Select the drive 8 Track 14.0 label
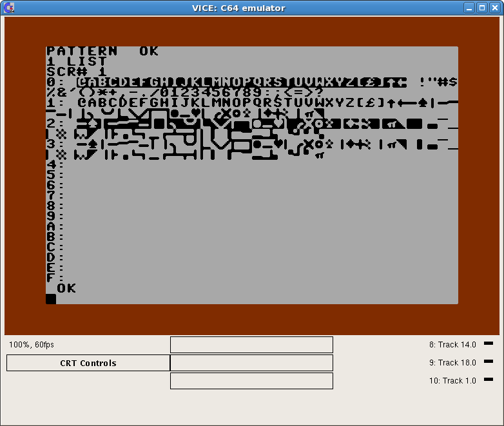 pyautogui.click(x=452, y=345)
